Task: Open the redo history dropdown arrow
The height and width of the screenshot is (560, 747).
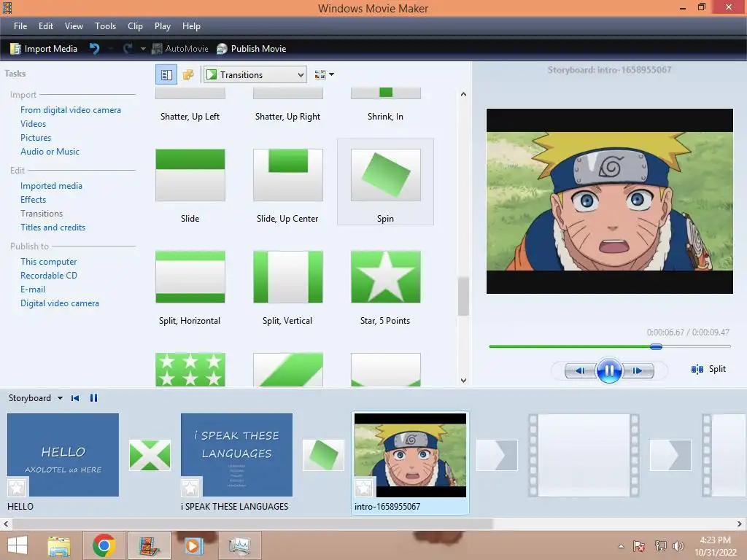Action: click(142, 49)
